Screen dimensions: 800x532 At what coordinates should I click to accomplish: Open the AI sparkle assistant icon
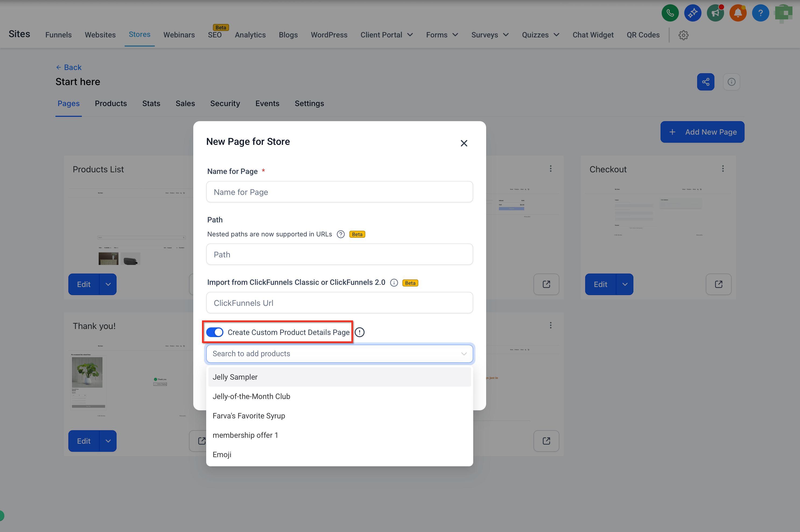coord(693,13)
